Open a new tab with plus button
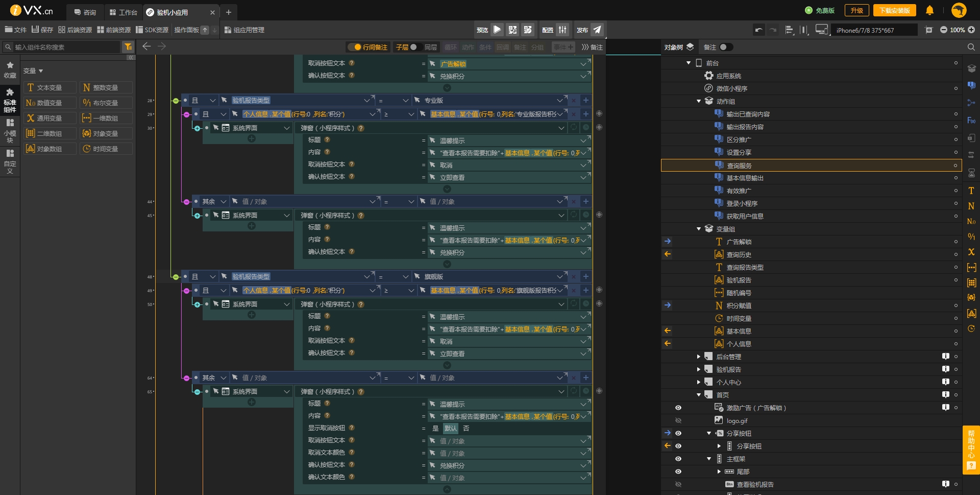This screenshot has height=495, width=980. [229, 12]
